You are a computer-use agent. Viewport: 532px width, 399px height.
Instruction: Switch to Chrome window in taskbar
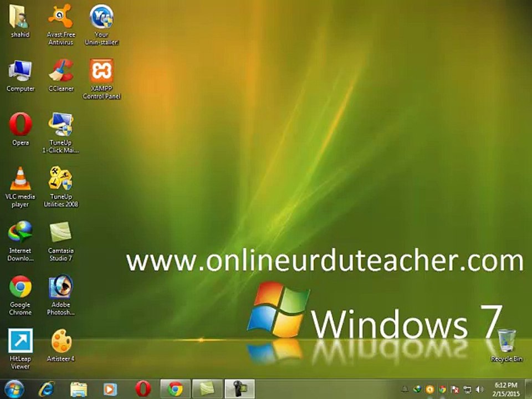(x=175, y=389)
